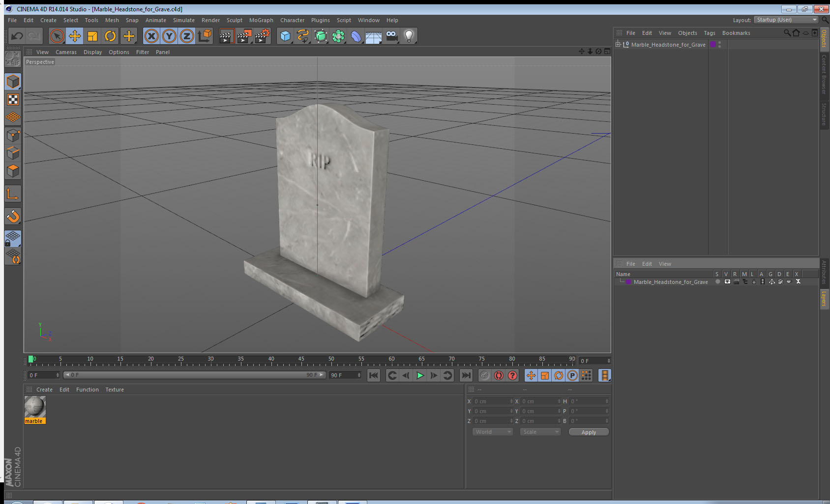Toggle the Z axis lock
Screen dimensions: 830x504
[187, 36]
